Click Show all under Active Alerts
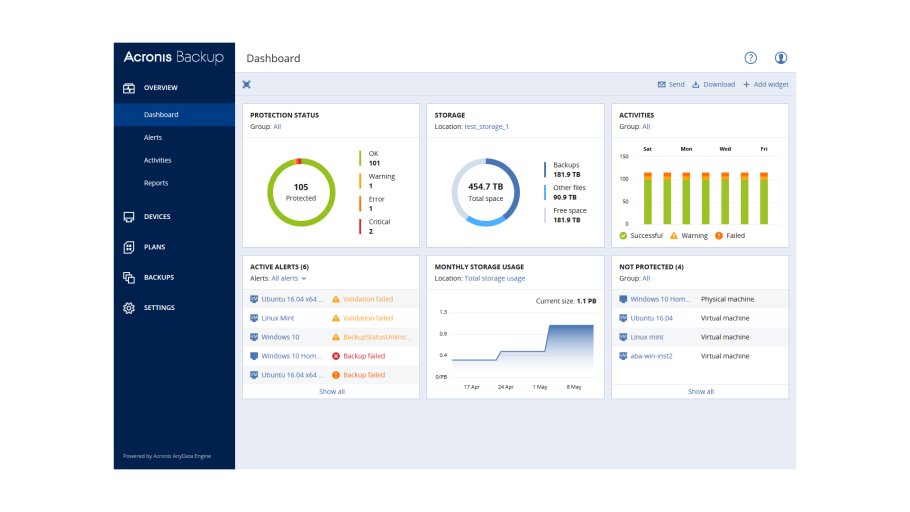 tap(331, 391)
